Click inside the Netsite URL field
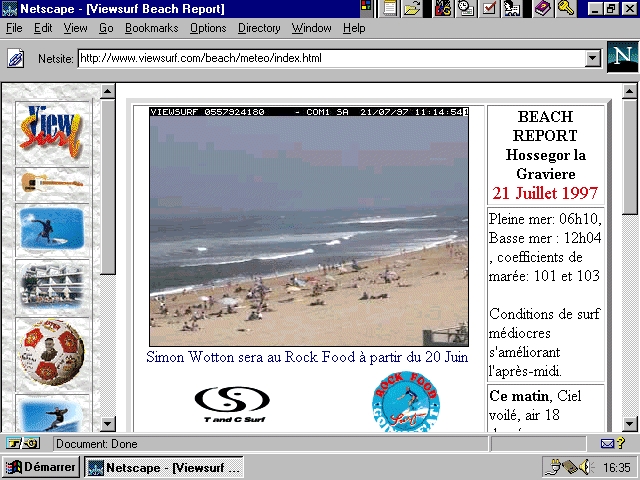The image size is (640, 480). pyautogui.click(x=330, y=59)
